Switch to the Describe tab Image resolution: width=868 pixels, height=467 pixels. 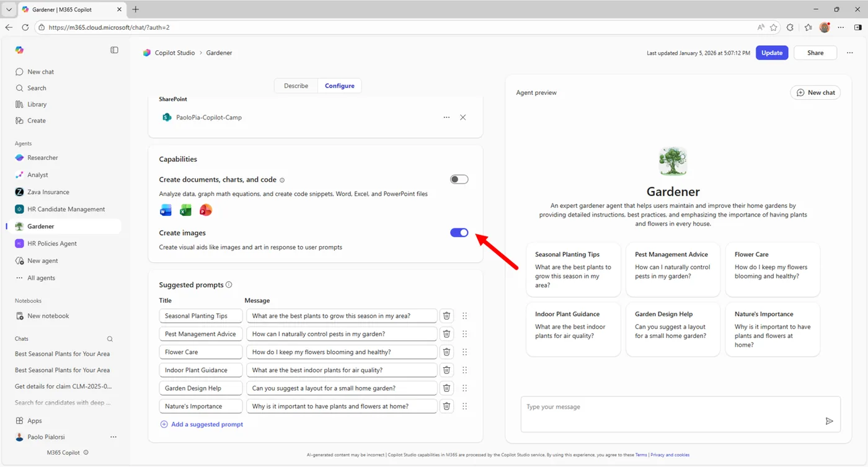[x=296, y=86]
